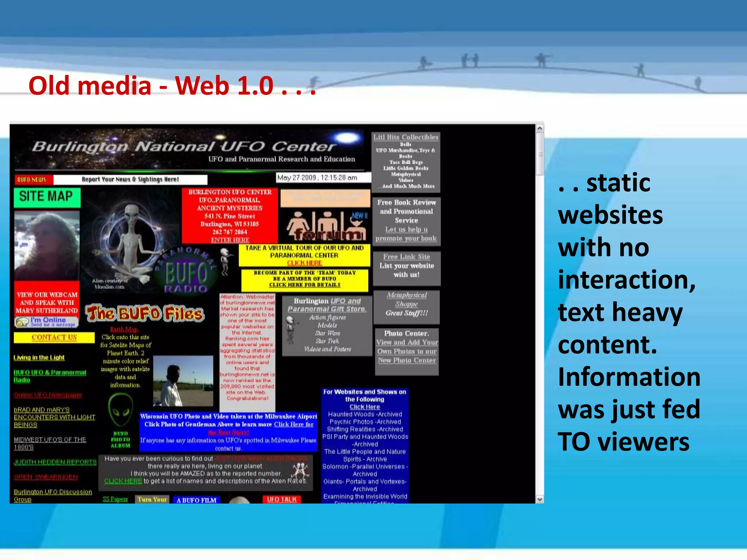Open the SITE MAP green banner
Image resolution: width=747 pixels, height=560 pixels.
click(x=47, y=197)
